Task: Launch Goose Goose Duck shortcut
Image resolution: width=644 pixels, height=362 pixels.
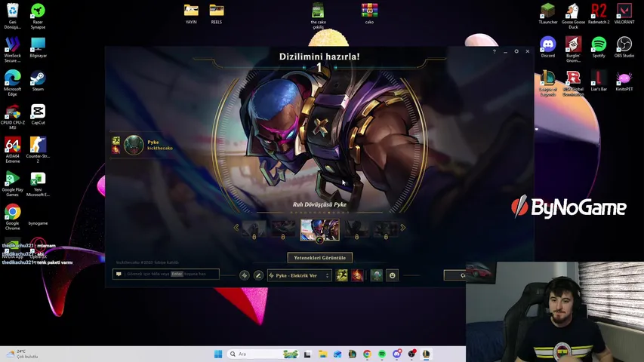Action: [x=573, y=16]
